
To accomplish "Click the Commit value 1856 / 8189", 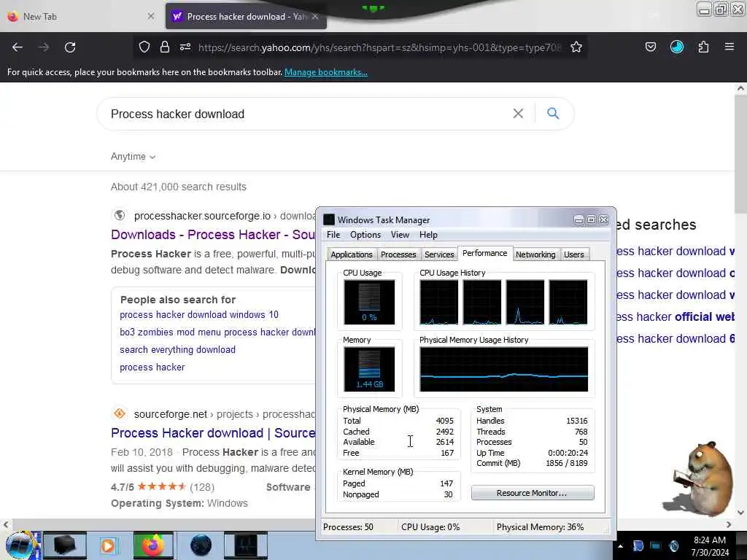I will tap(566, 463).
